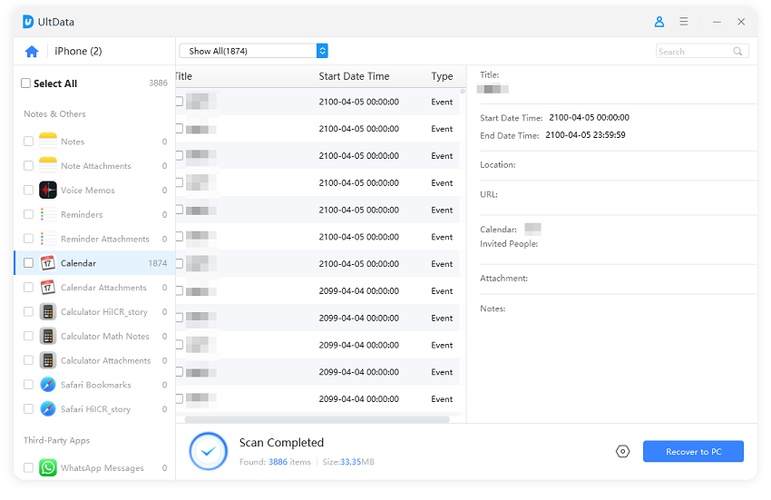Click the WhatsApp Messages icon
Viewport: 771px width, 500px height.
click(48, 468)
